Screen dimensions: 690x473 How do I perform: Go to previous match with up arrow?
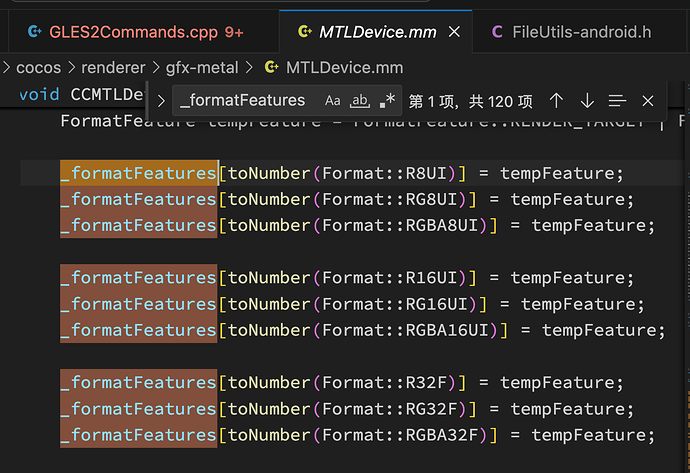pos(556,101)
